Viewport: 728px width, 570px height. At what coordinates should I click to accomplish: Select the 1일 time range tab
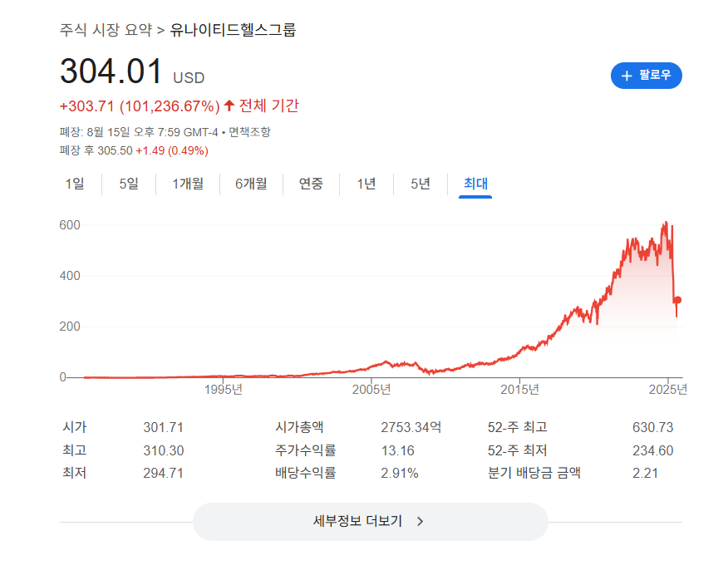click(x=75, y=184)
